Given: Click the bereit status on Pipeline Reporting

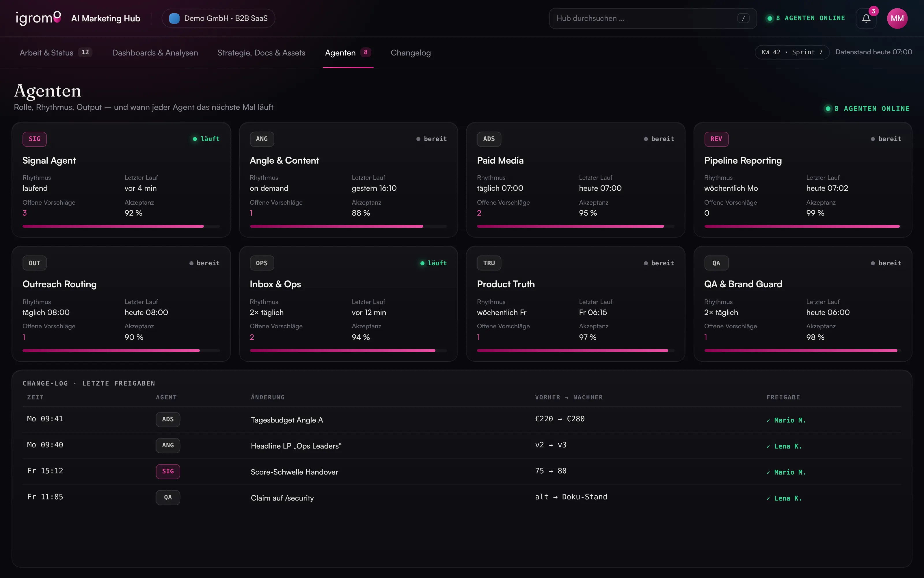Looking at the screenshot, I should point(886,139).
